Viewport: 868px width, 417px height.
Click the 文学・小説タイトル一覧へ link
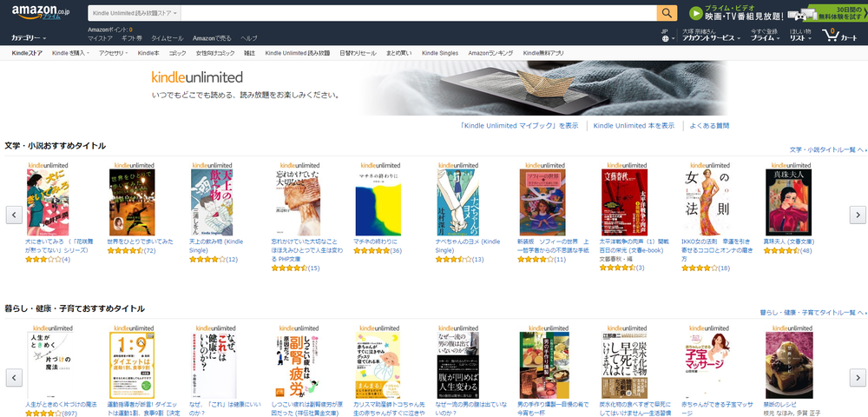(x=828, y=150)
